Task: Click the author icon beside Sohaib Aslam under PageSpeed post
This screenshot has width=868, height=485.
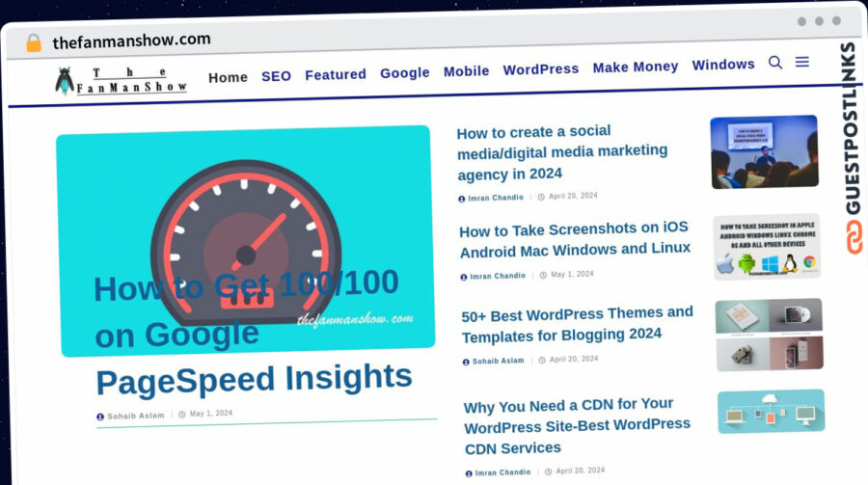Action: coord(100,417)
